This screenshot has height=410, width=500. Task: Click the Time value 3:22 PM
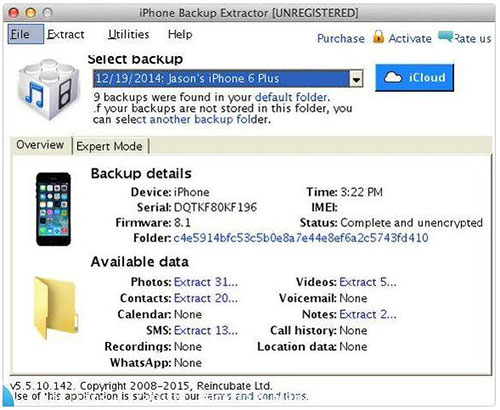361,192
